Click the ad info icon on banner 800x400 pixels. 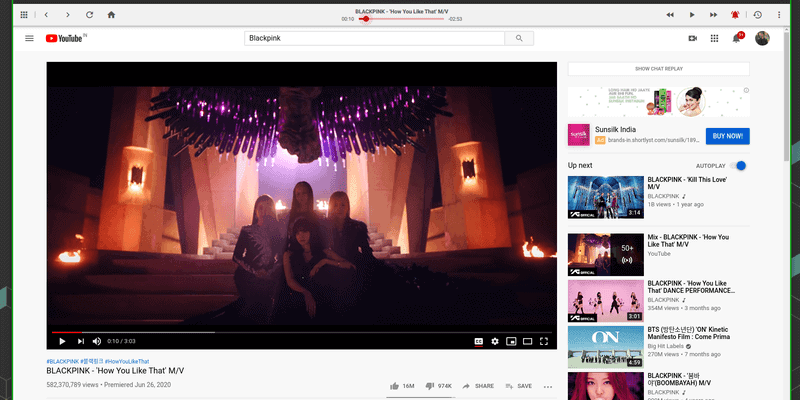click(746, 90)
